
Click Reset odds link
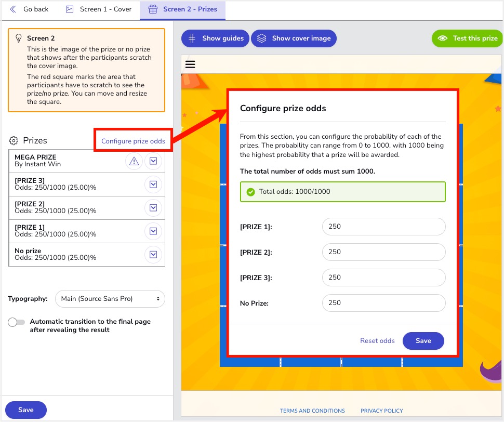[x=377, y=341]
